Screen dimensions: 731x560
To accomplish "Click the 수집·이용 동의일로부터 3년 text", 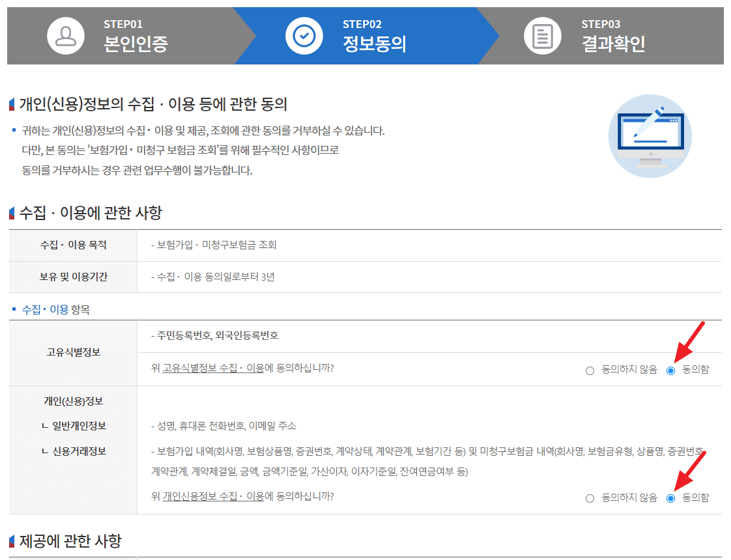I will (213, 277).
